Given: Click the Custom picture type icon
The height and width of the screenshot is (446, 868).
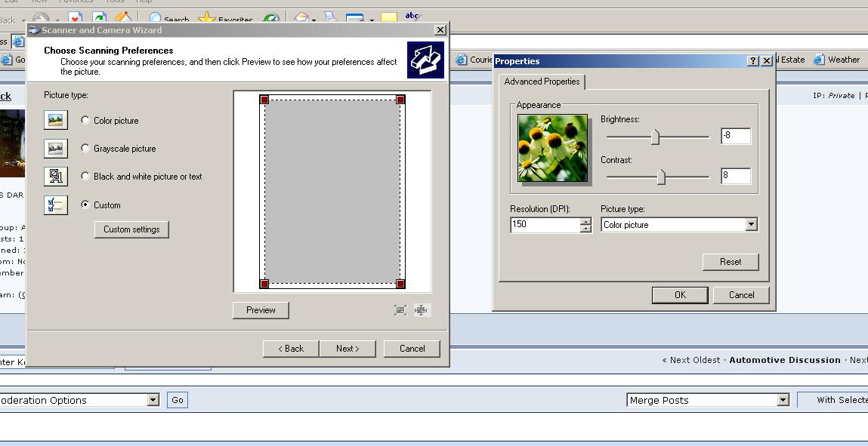Looking at the screenshot, I should pyautogui.click(x=56, y=205).
